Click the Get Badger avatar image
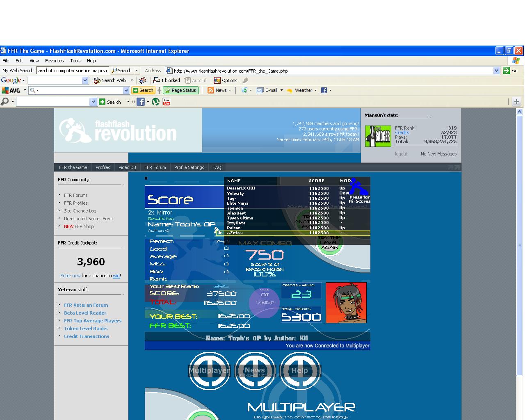This screenshot has height=420, width=525. 378,136
